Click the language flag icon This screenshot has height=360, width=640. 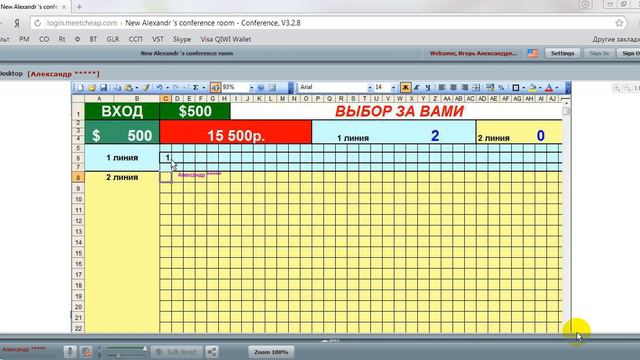pos(533,53)
